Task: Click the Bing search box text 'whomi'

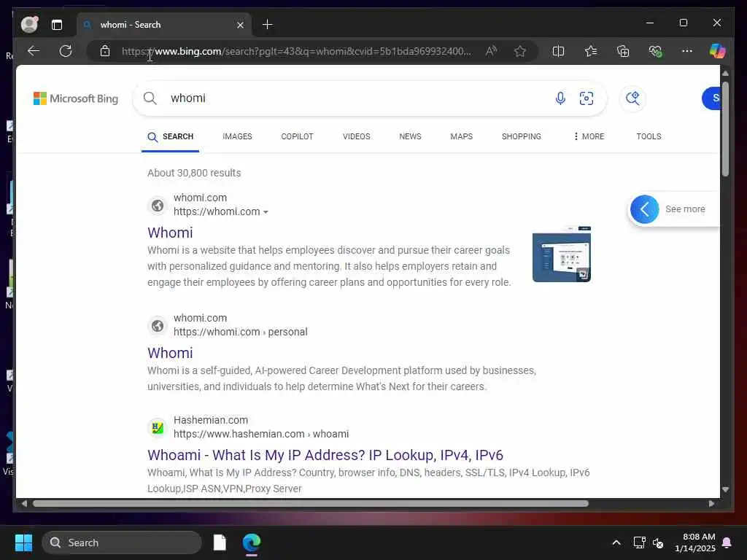Action: point(188,98)
